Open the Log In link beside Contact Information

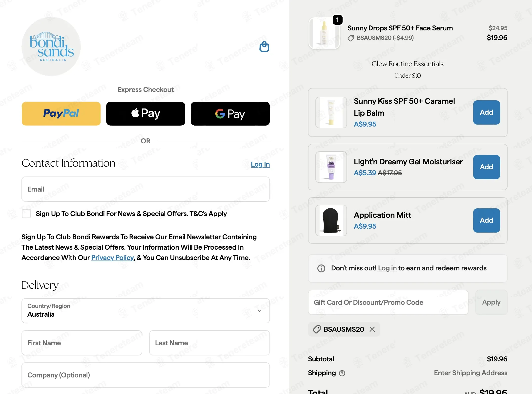click(260, 164)
